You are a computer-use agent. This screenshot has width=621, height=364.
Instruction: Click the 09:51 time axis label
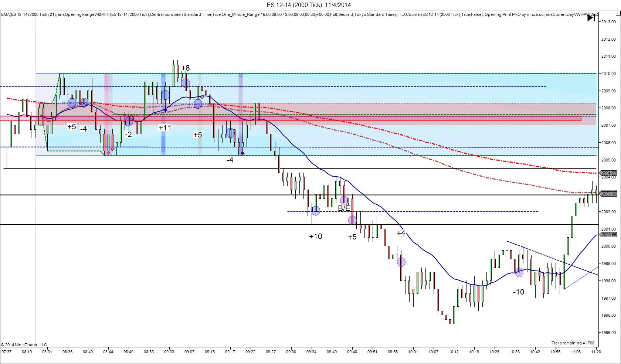coord(373,352)
